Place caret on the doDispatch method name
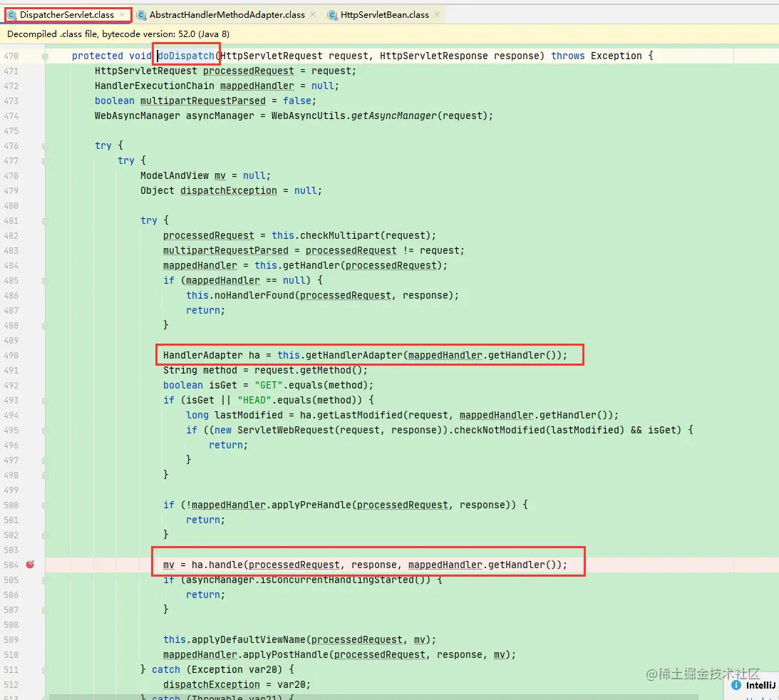This screenshot has height=700, width=779. (x=186, y=56)
